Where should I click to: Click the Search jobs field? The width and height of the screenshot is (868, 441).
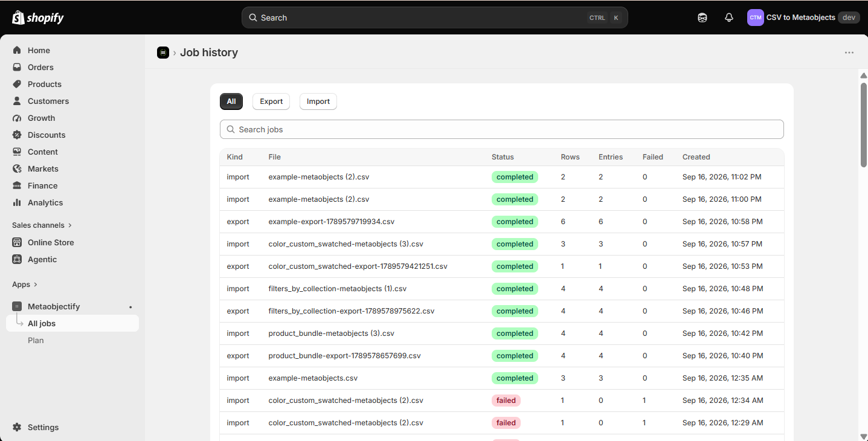pos(502,129)
